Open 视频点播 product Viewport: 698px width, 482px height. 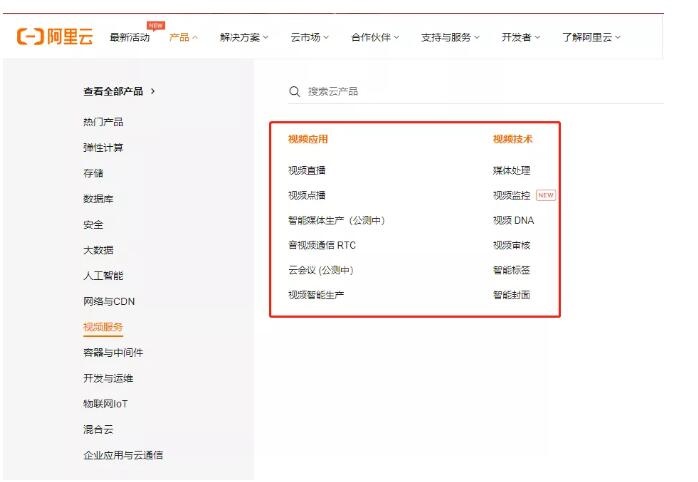point(307,195)
